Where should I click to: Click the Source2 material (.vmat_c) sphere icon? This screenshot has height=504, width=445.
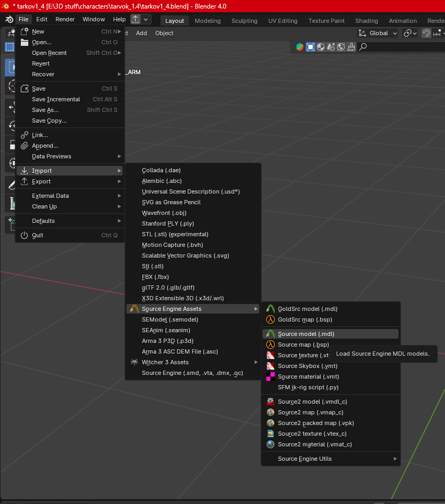coord(271,444)
